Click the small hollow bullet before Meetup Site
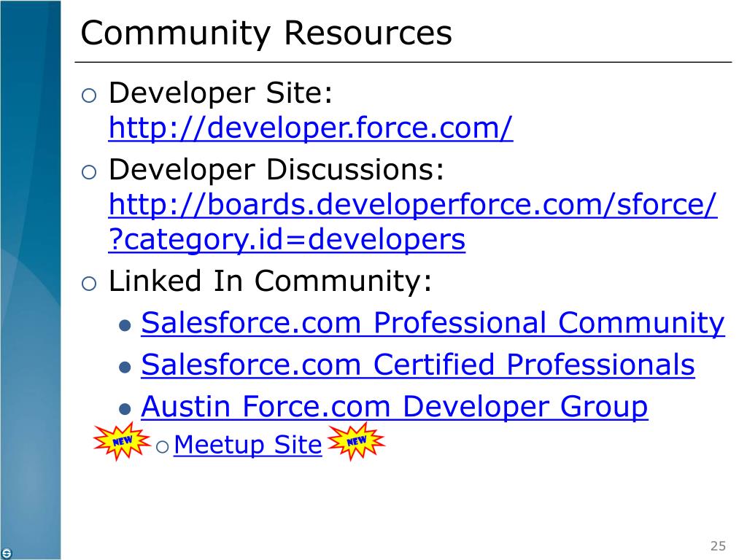The image size is (747, 560). pyautogui.click(x=163, y=447)
